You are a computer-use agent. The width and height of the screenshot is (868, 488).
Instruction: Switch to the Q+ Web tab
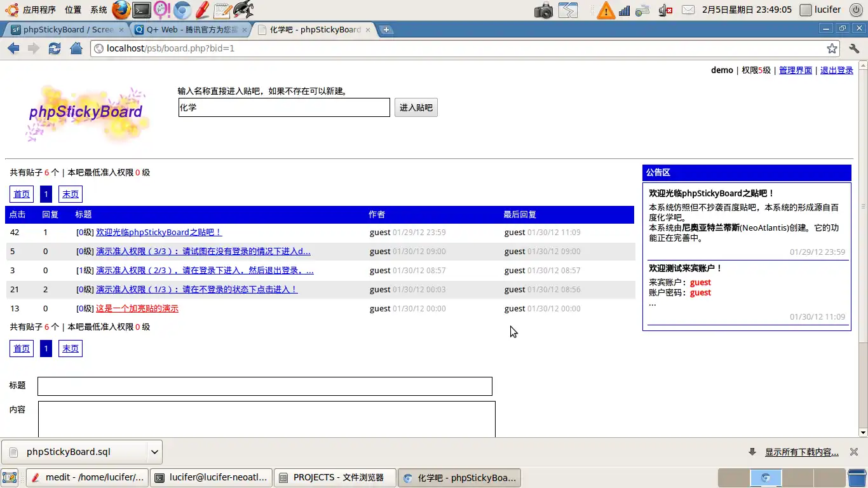[x=191, y=30]
